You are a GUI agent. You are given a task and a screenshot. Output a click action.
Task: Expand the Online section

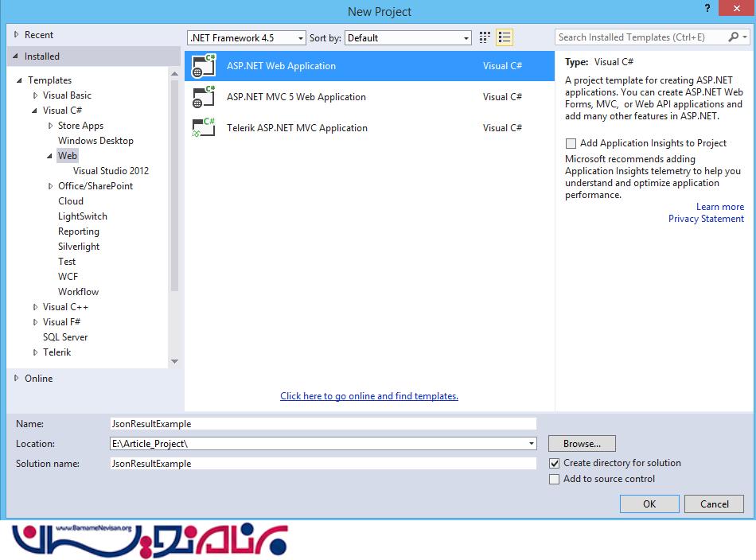(x=17, y=379)
